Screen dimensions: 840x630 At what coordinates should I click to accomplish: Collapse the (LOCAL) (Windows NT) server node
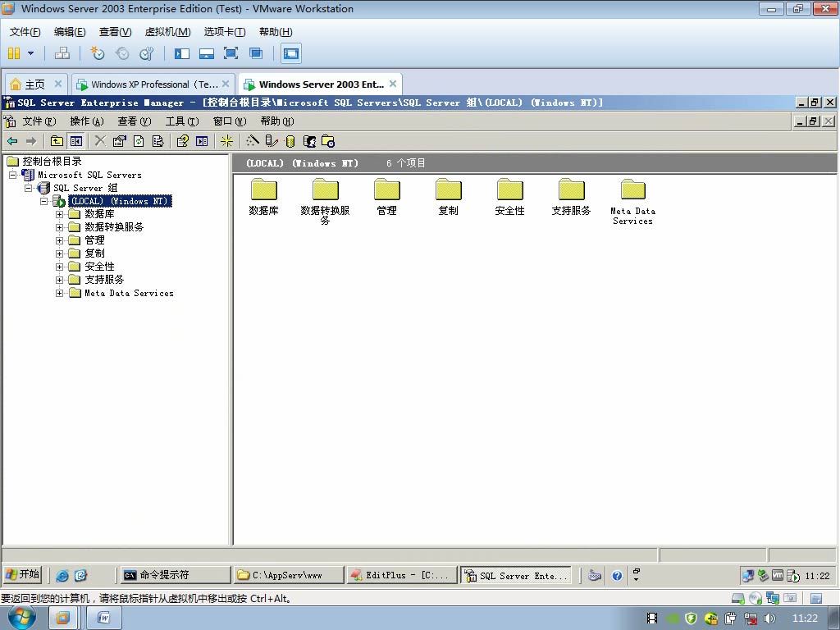[x=44, y=202]
